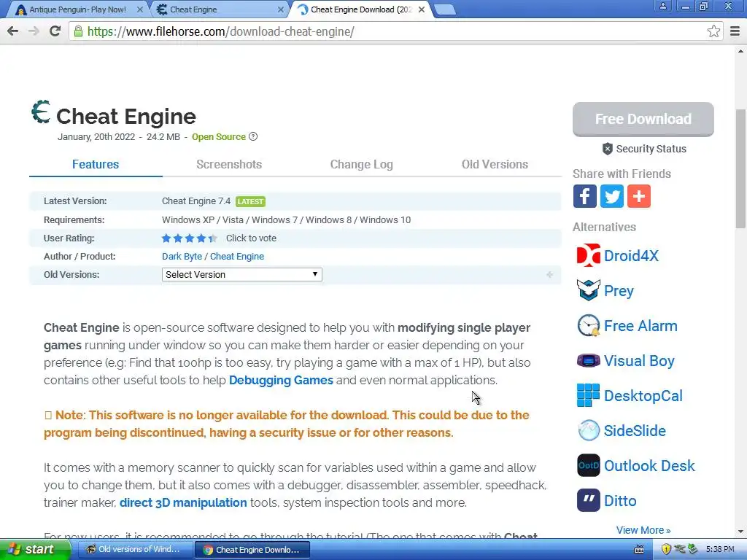
Task: Switch to the Features tab
Action: pos(96,164)
